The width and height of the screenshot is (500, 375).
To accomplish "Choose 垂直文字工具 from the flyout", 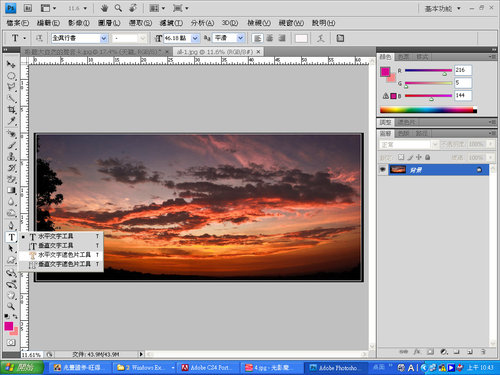I will click(x=61, y=246).
